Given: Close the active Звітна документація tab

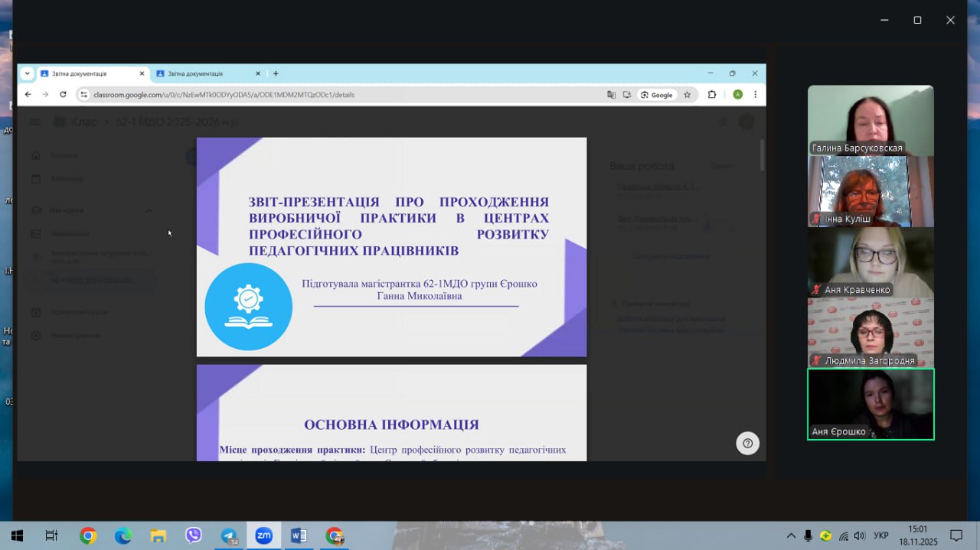Looking at the screenshot, I should [x=142, y=73].
